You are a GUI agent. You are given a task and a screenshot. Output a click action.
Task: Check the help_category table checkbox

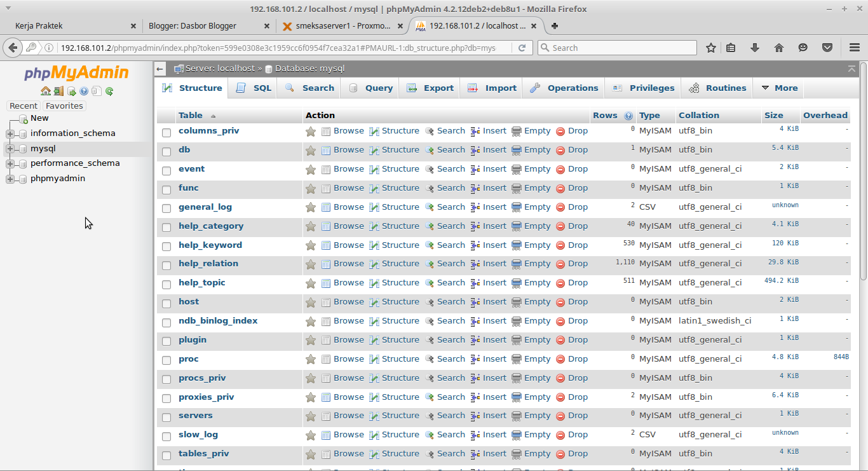166,228
